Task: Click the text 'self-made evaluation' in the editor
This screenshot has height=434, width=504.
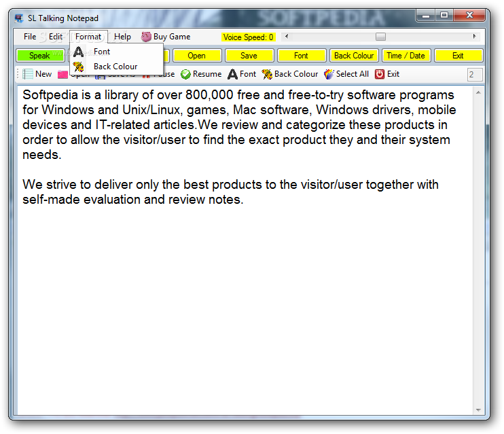Action: (82, 200)
